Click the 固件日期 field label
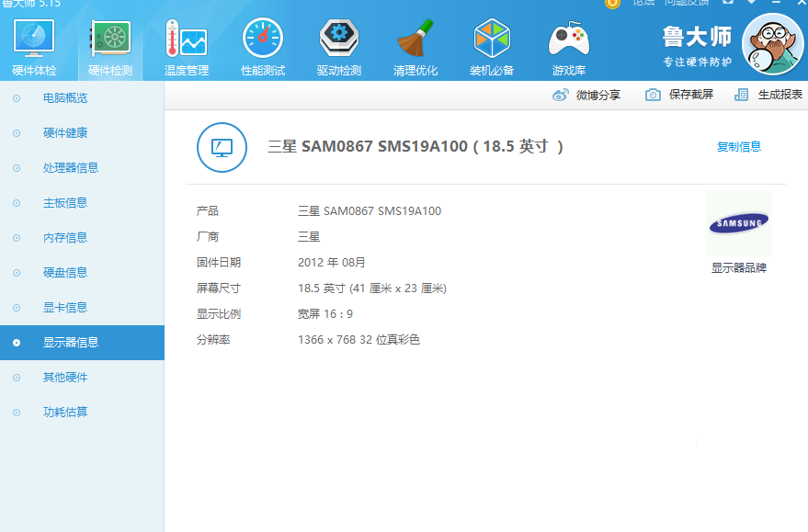This screenshot has height=532, width=808. pos(219,263)
